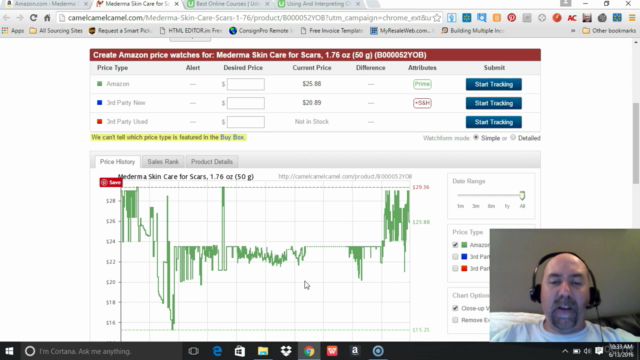Screen dimensions: 640x360
Task: Click Cortana search box
Action: (x=100, y=351)
